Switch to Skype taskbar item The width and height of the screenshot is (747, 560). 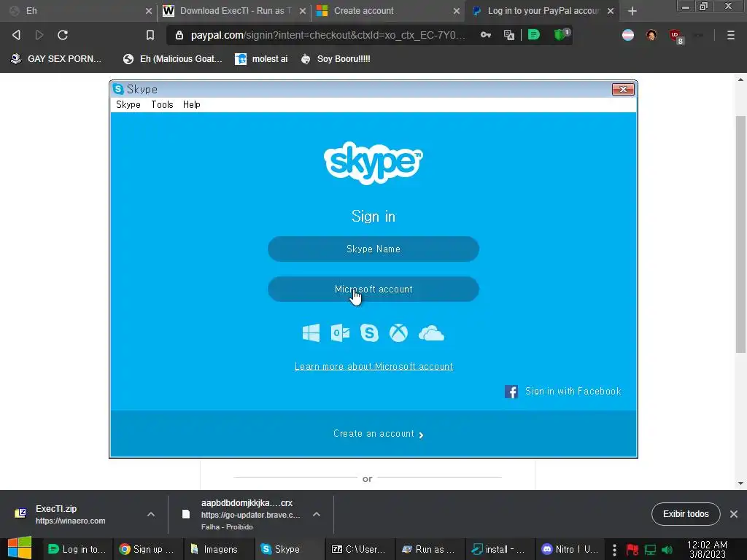[x=288, y=549]
